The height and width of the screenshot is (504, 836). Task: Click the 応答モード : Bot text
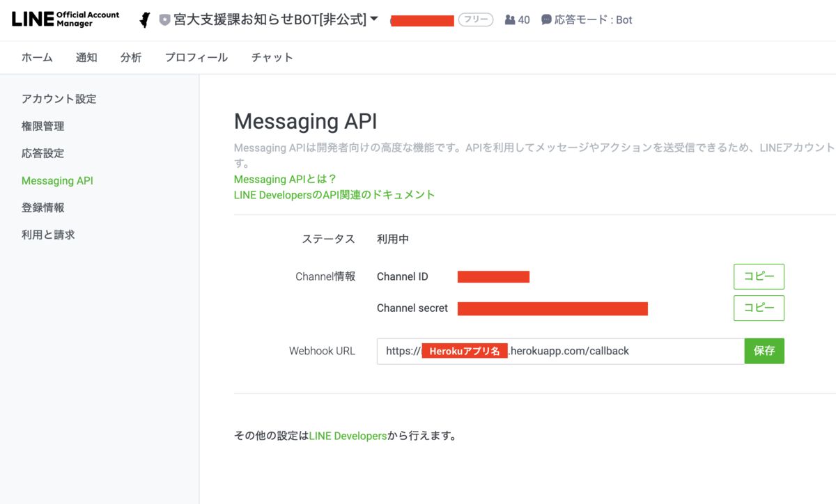594,20
